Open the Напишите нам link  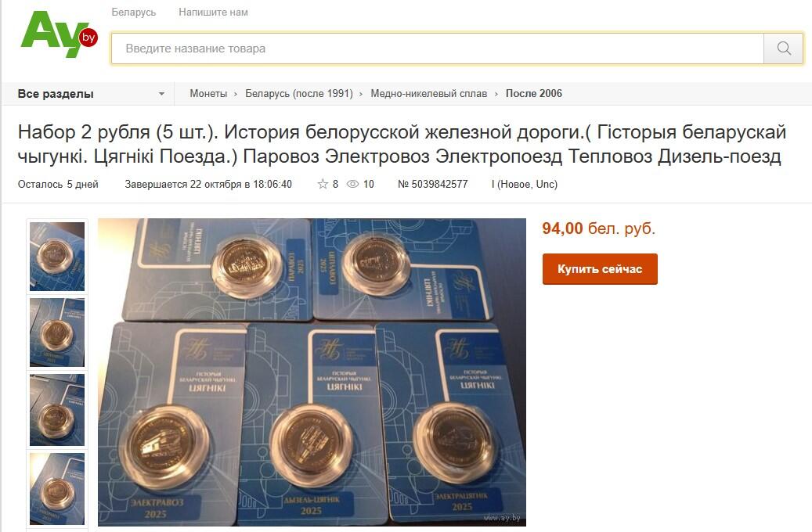pos(213,12)
